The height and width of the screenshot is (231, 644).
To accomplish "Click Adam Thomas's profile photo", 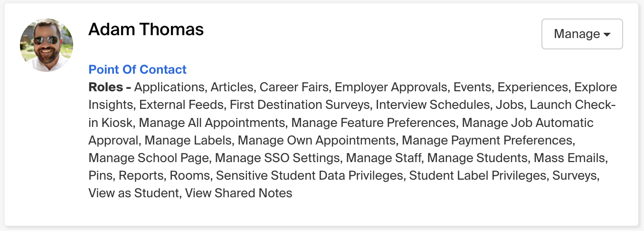I will coord(47,45).
